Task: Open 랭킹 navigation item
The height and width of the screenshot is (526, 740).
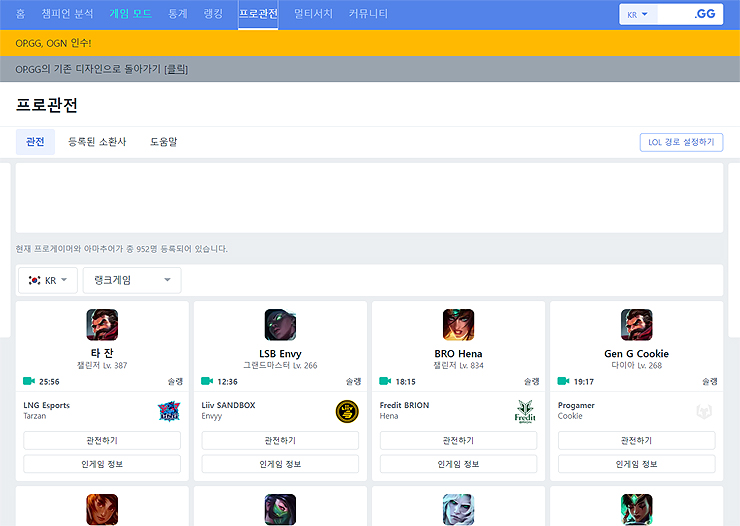Action: click(x=213, y=14)
